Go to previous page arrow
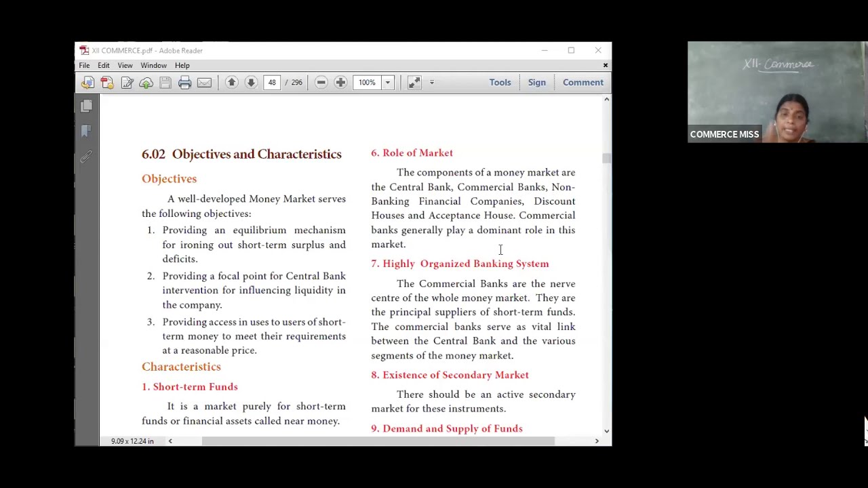Viewport: 868px width, 488px height. click(231, 83)
